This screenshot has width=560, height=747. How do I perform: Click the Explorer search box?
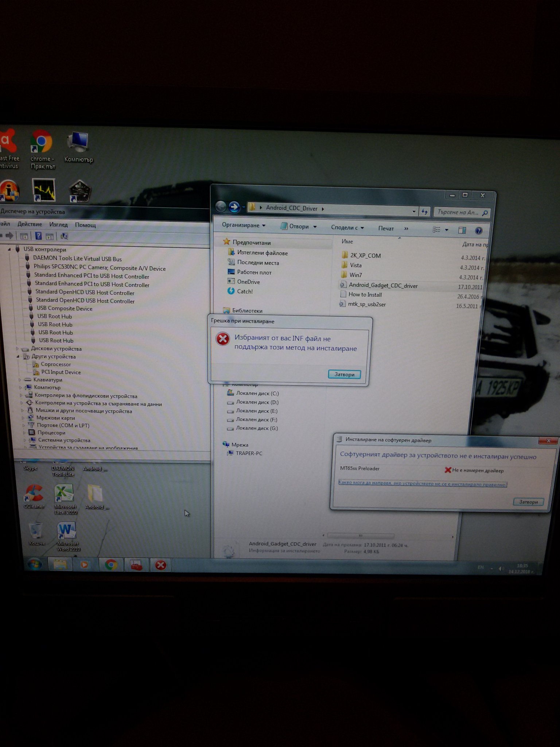coord(462,212)
